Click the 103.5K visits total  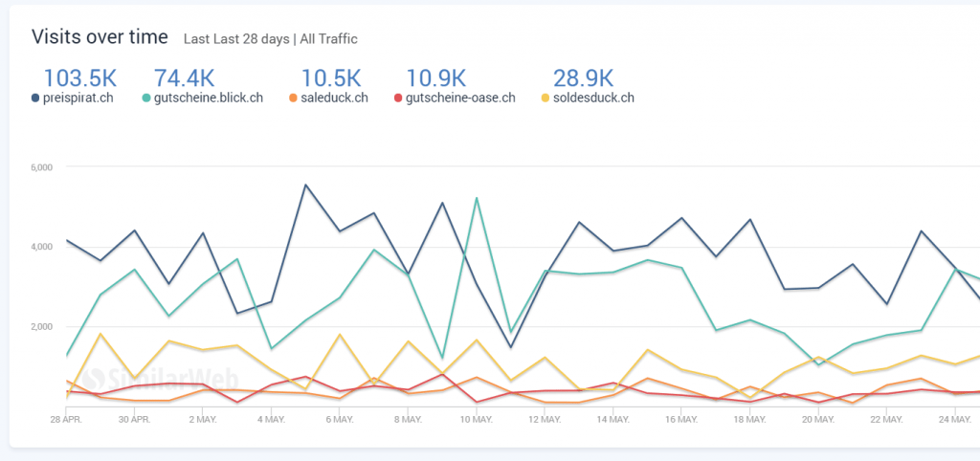click(x=78, y=78)
